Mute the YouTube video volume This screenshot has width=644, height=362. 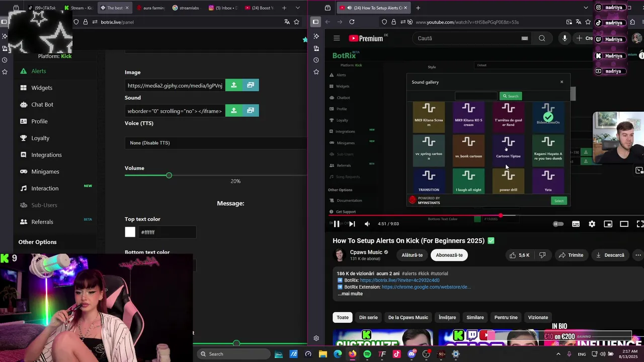pyautogui.click(x=367, y=224)
